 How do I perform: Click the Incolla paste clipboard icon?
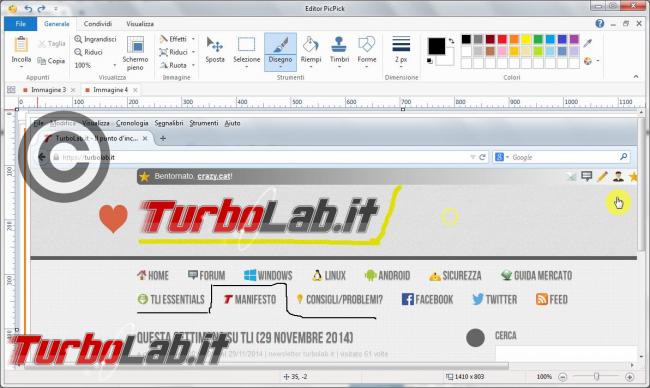click(x=21, y=45)
